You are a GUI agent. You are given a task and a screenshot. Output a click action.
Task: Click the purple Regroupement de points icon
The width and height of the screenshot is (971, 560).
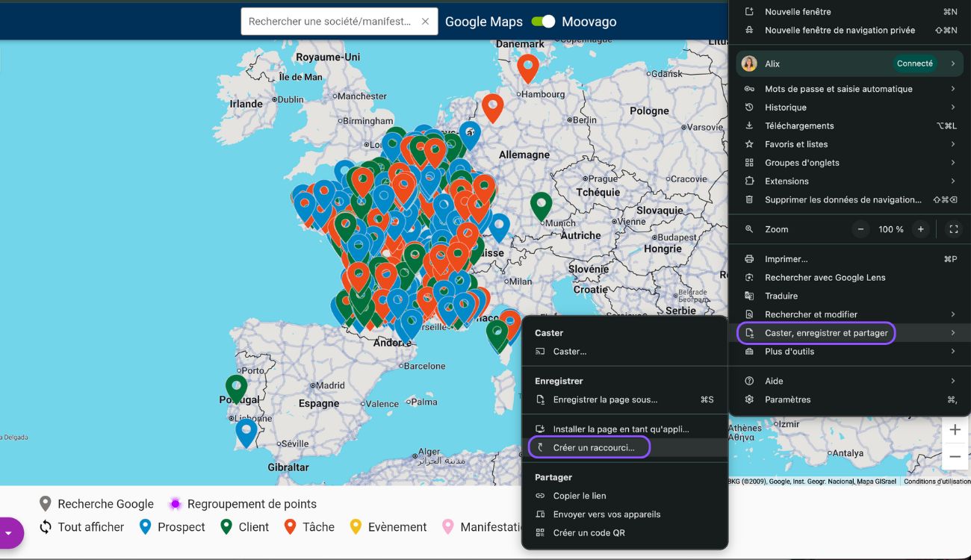[176, 504]
